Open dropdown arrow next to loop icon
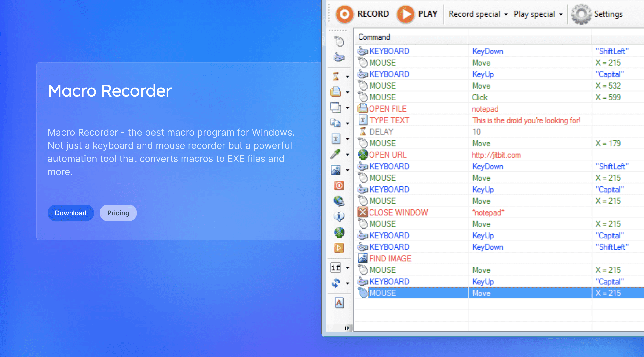Image resolution: width=644 pixels, height=357 pixels. (x=348, y=283)
